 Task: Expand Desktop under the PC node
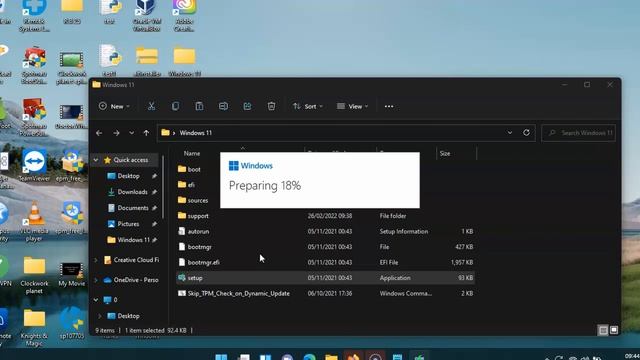100,316
